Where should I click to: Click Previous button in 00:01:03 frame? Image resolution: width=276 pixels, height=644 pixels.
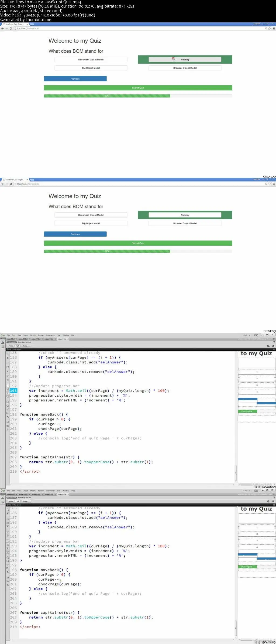(x=75, y=234)
